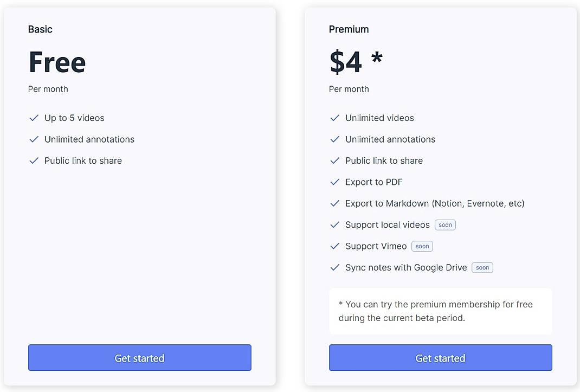
Task: Click the checkmark beside Sync notes with Google Drive
Action: (334, 267)
